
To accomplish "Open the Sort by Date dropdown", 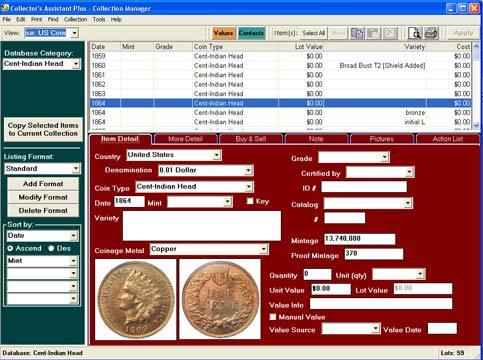I will tap(74, 236).
